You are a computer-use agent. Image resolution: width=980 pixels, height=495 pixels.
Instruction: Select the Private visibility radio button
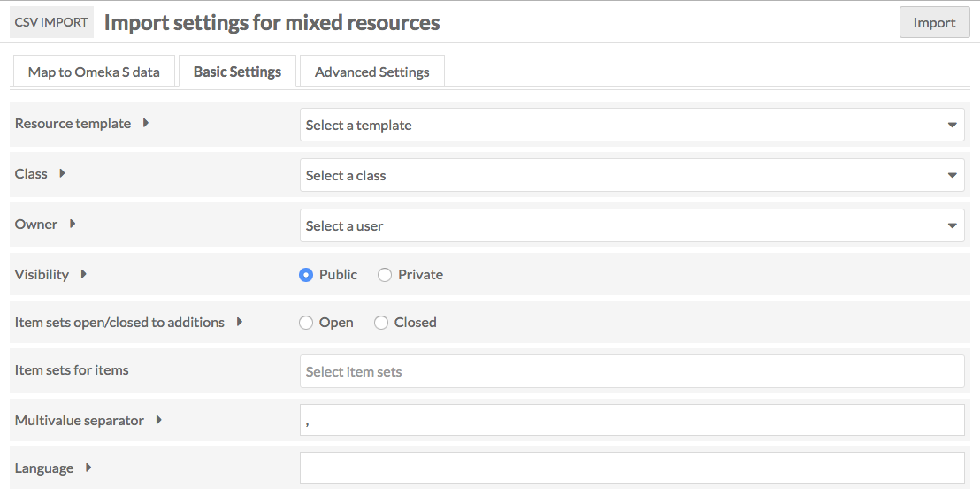(385, 275)
